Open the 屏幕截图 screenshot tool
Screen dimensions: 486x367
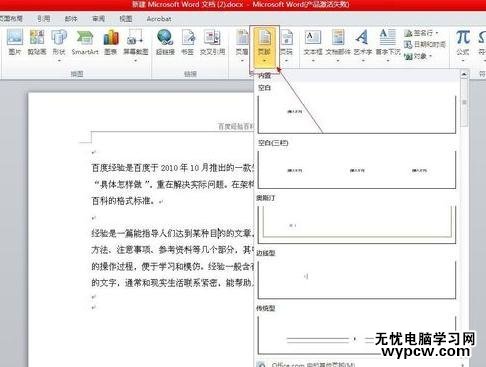tap(135, 45)
